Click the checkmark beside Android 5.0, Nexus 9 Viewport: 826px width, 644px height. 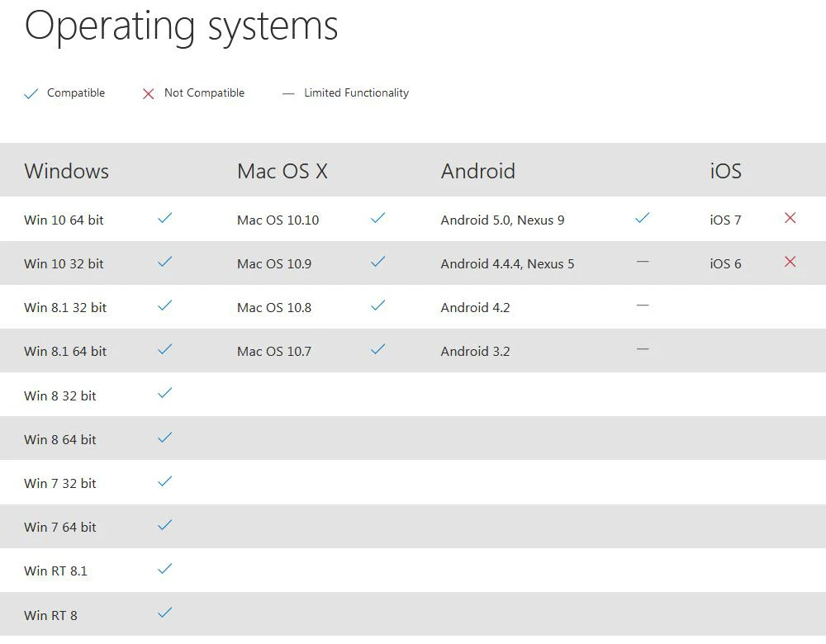[642, 218]
